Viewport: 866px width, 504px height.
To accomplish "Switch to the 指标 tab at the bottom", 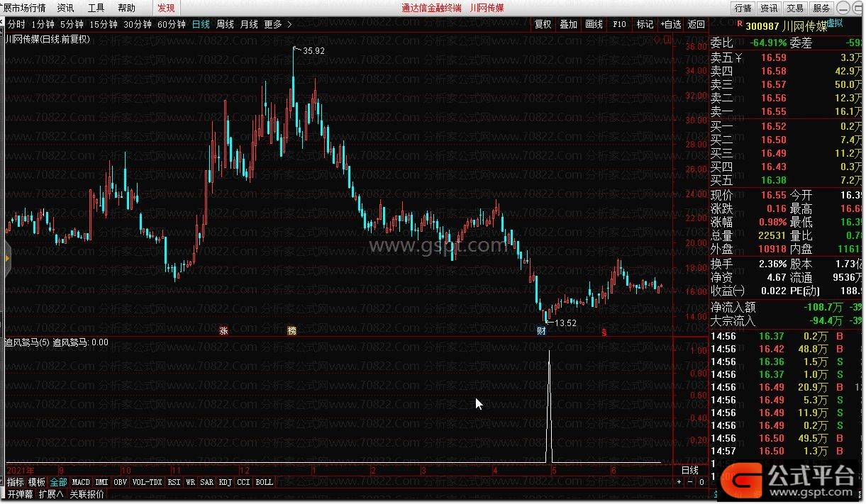I will (x=15, y=482).
